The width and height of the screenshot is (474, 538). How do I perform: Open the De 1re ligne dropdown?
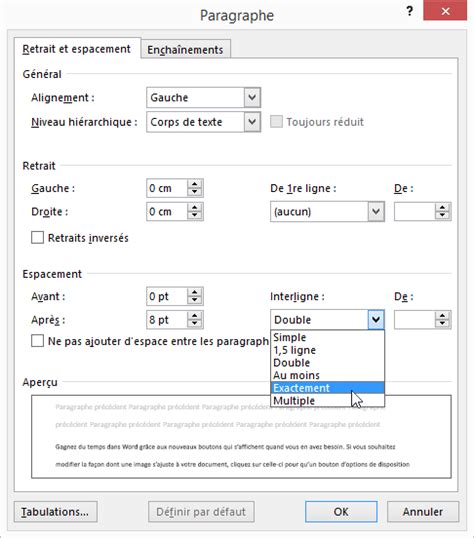coord(376,211)
